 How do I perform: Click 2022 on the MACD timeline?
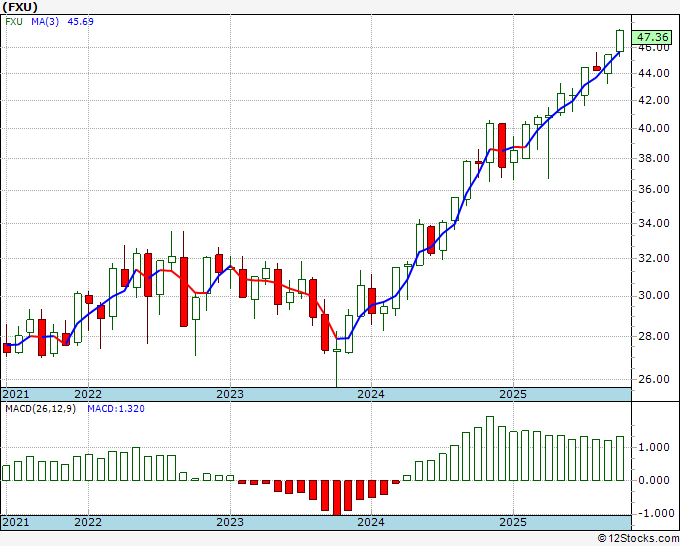pyautogui.click(x=88, y=522)
